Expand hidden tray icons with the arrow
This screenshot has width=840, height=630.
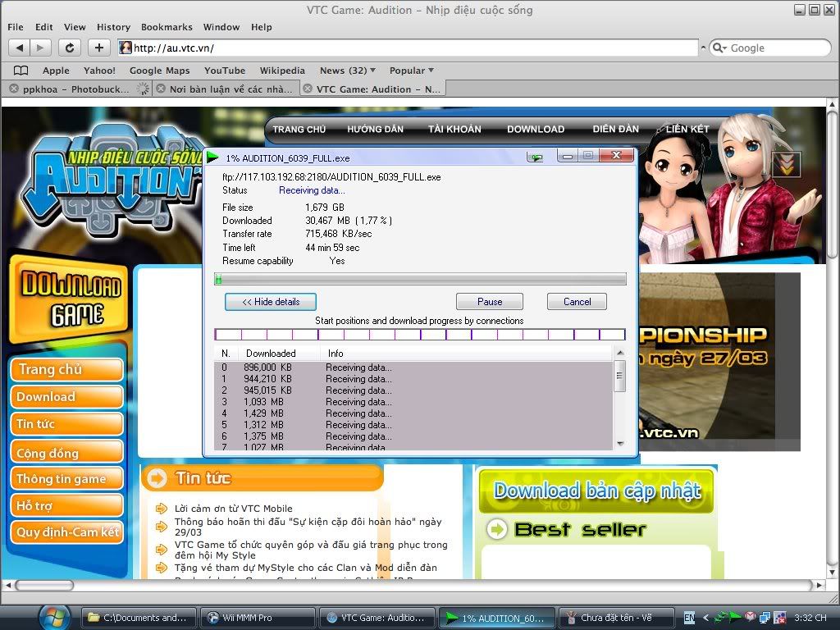(705, 618)
